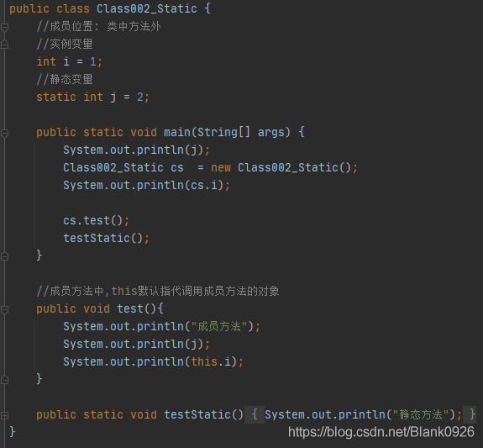Click the cs.test() call
Viewport: 483px width, 448px height.
pos(96,221)
